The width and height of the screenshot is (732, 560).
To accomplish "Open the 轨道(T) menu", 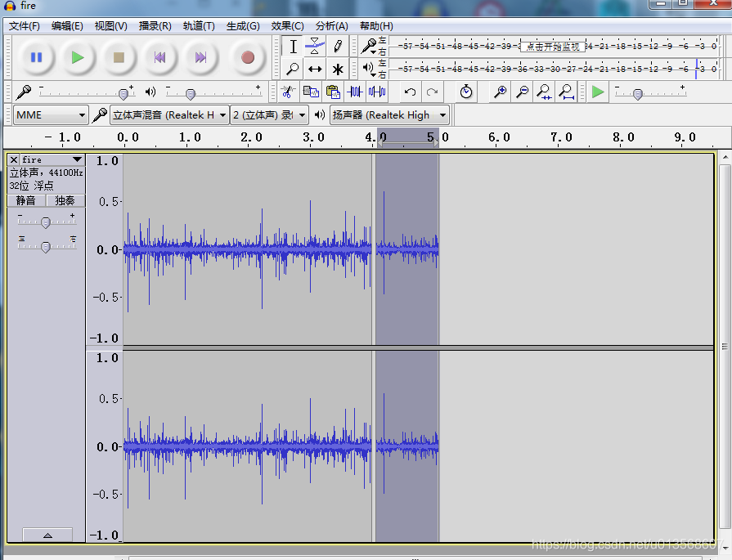I will click(199, 26).
